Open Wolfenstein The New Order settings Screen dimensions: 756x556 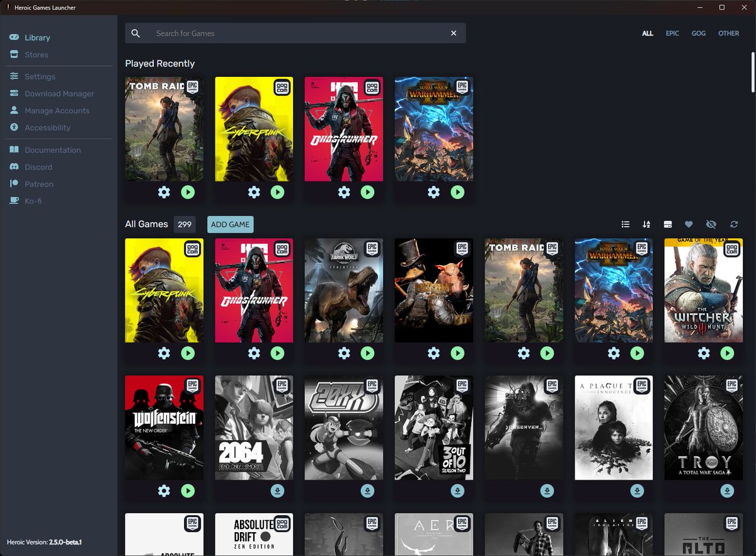pos(164,491)
